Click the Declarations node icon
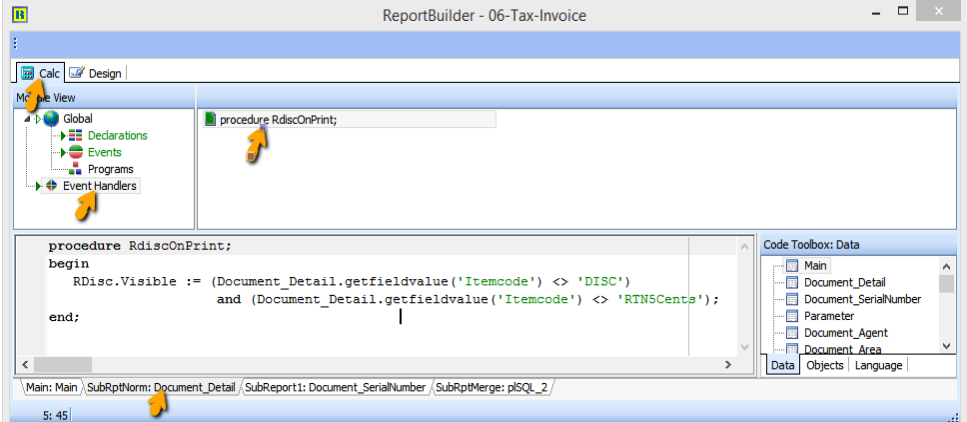Viewport: 967px width, 422px height. coord(76,136)
